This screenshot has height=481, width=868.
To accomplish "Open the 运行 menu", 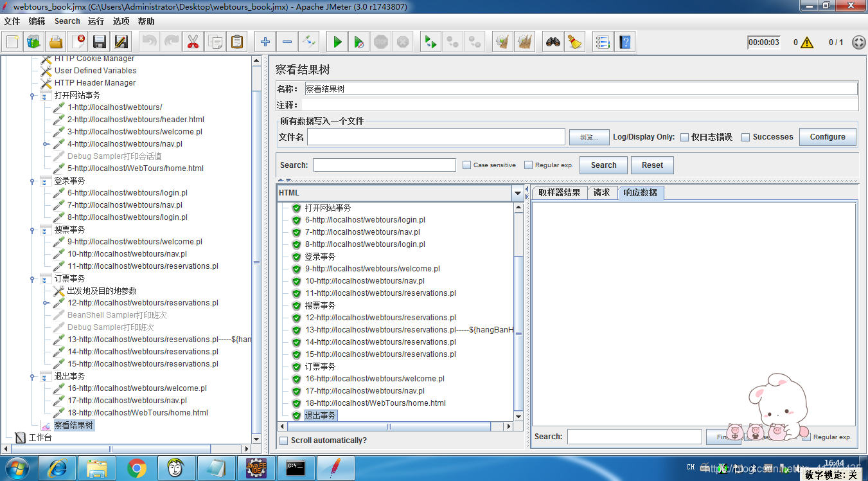I will (96, 21).
